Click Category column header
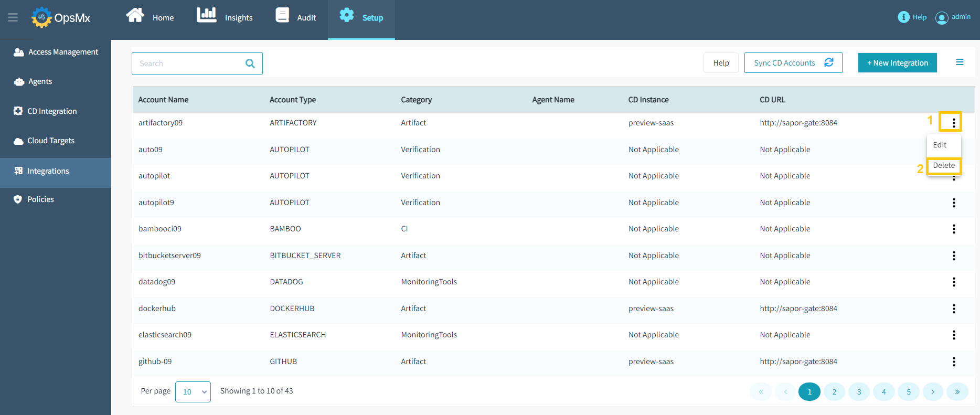This screenshot has width=980, height=415. [417, 100]
